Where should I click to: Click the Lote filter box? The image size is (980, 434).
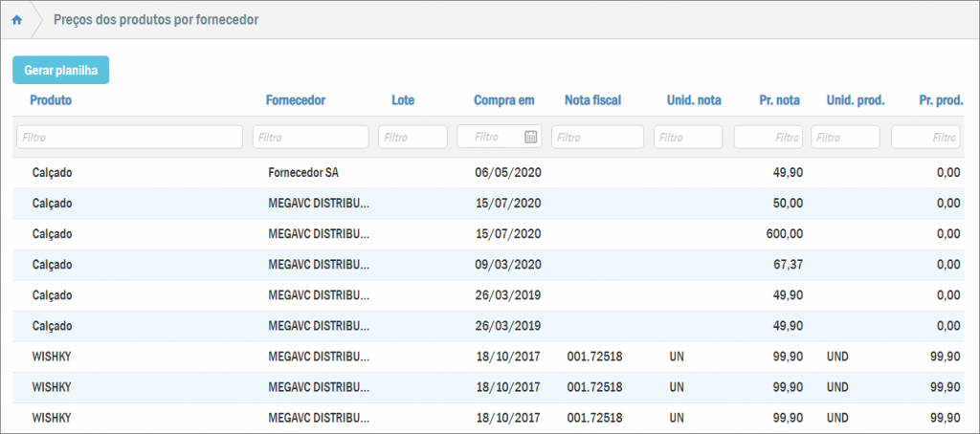(x=412, y=138)
